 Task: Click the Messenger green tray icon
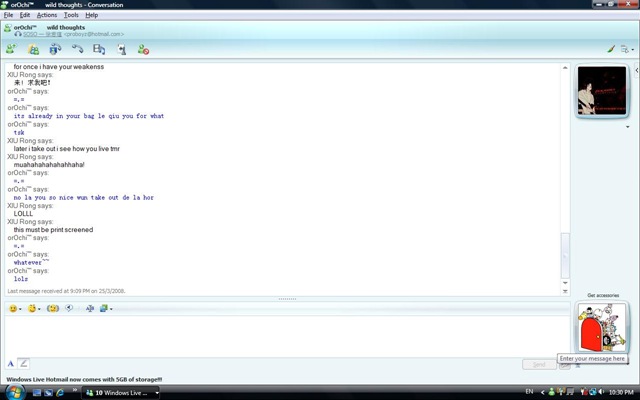tap(551, 392)
